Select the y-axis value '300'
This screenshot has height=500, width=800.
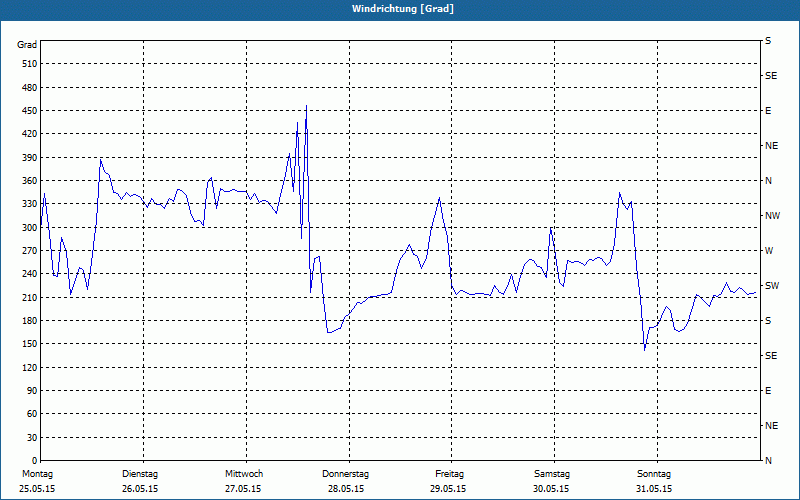pos(30,227)
